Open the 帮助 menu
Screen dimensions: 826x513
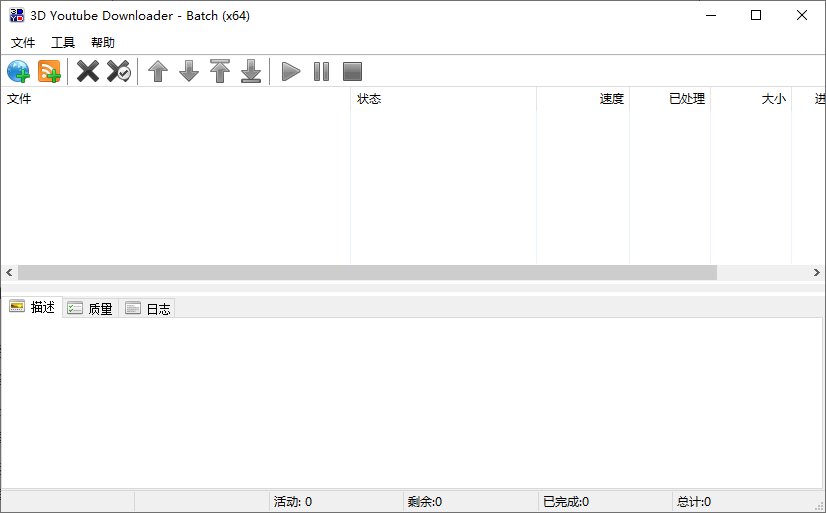[103, 43]
